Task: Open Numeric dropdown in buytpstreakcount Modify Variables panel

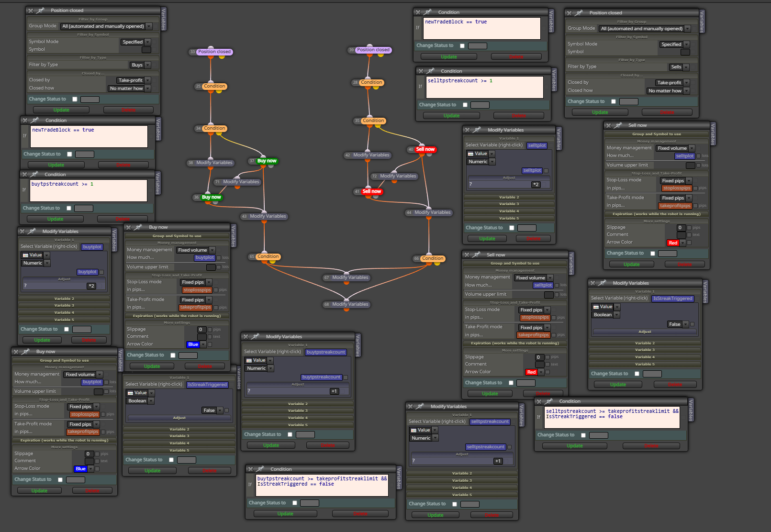Action: [259, 368]
